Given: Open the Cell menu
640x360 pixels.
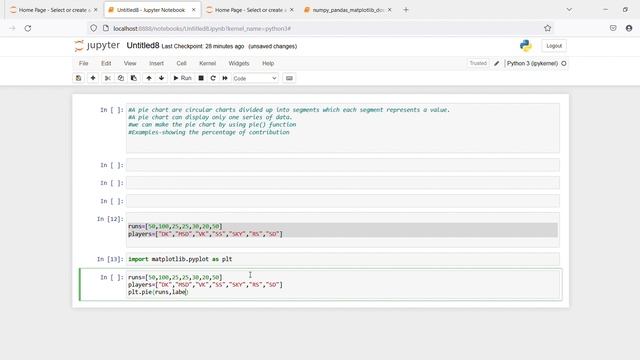Looking at the screenshot, I should (x=182, y=63).
